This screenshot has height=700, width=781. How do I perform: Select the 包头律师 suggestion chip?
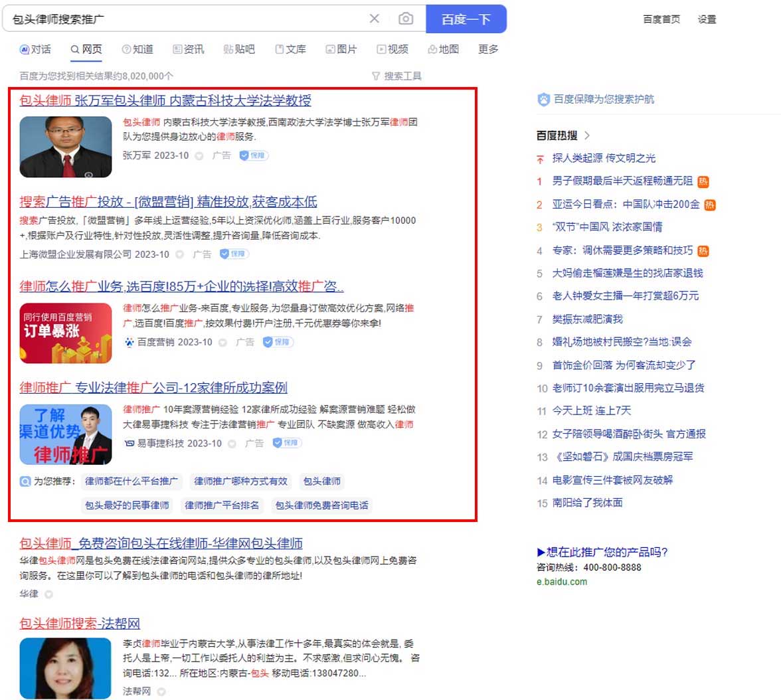[x=322, y=481]
